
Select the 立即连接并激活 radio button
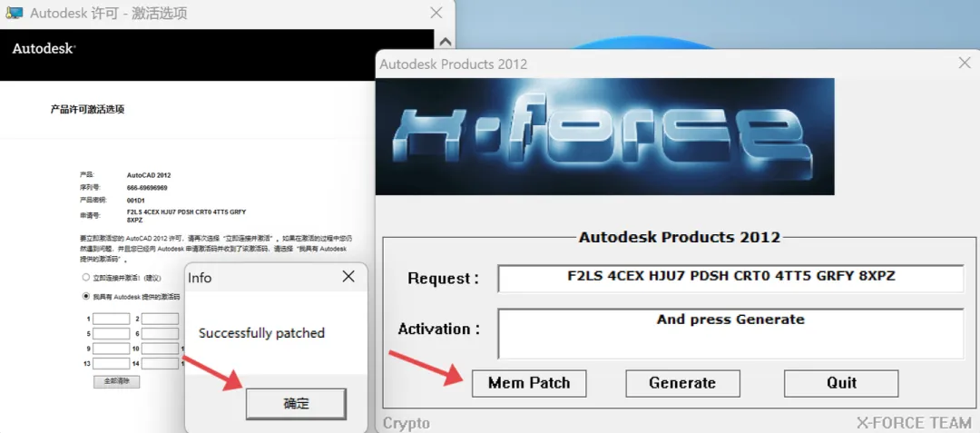click(85, 277)
